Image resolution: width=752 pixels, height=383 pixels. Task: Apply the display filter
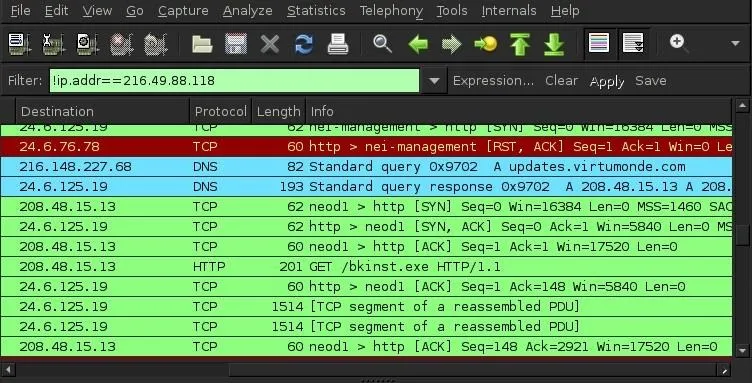point(607,81)
